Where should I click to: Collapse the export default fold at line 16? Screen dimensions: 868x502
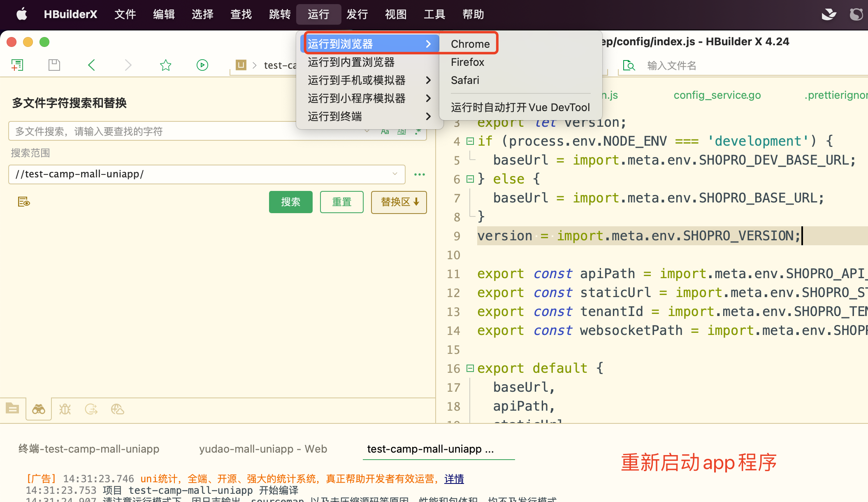click(470, 368)
